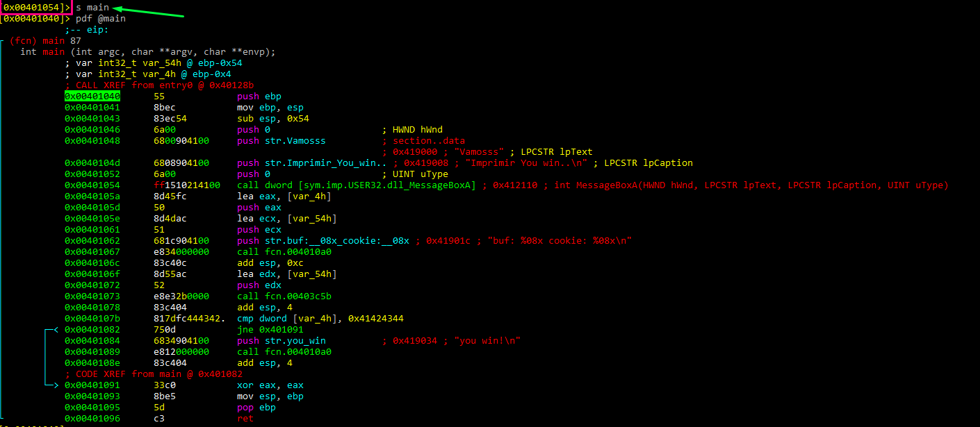Click the 'push str.you_win' instruction
980x427 pixels.
pyautogui.click(x=281, y=340)
